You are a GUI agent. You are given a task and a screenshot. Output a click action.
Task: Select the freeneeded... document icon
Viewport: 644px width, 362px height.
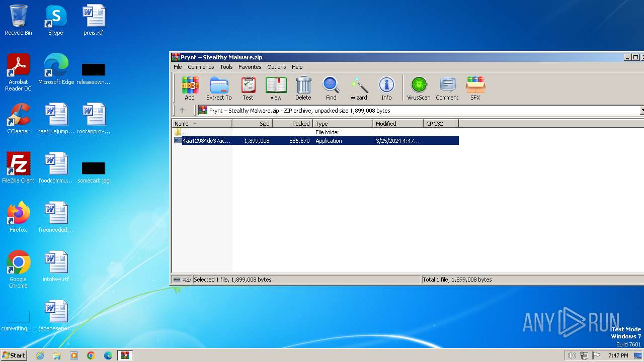tap(56, 217)
